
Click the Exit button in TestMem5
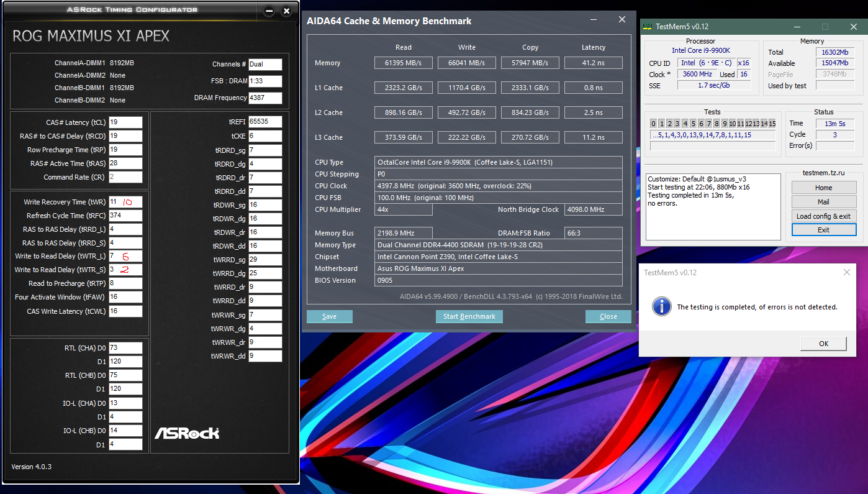(x=823, y=230)
